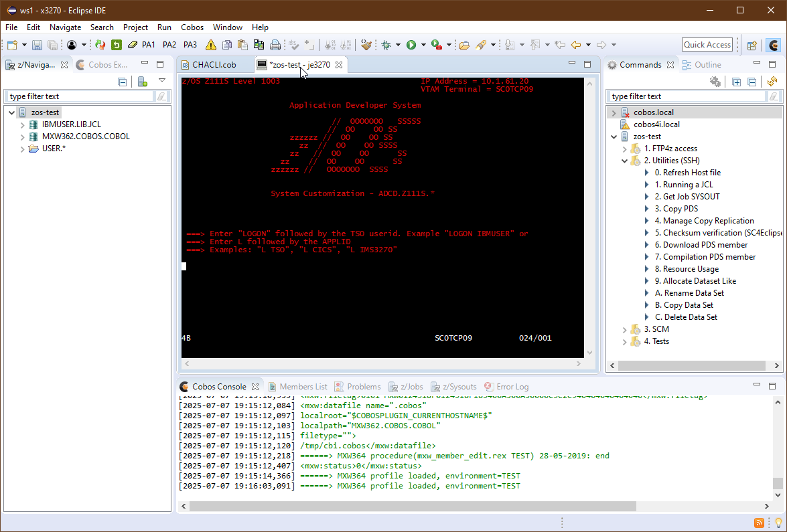Click the Collapse All icon in z/Navigator

point(123,82)
